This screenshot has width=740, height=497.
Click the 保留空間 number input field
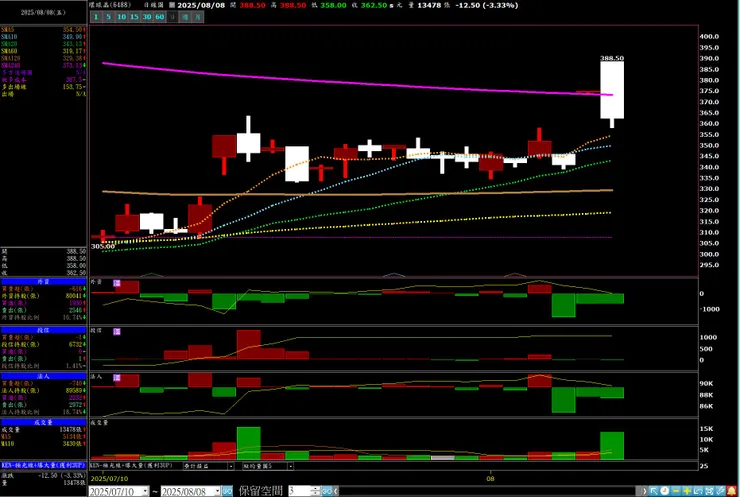[300, 491]
